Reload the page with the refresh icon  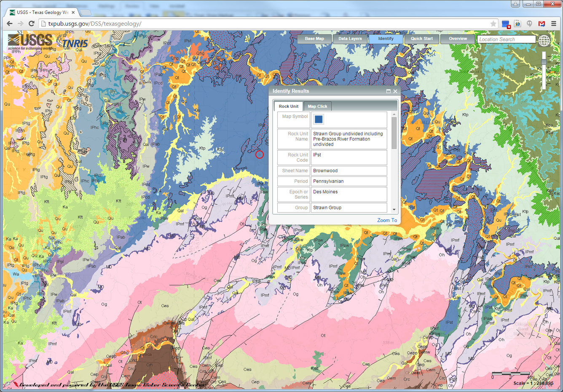[31, 24]
